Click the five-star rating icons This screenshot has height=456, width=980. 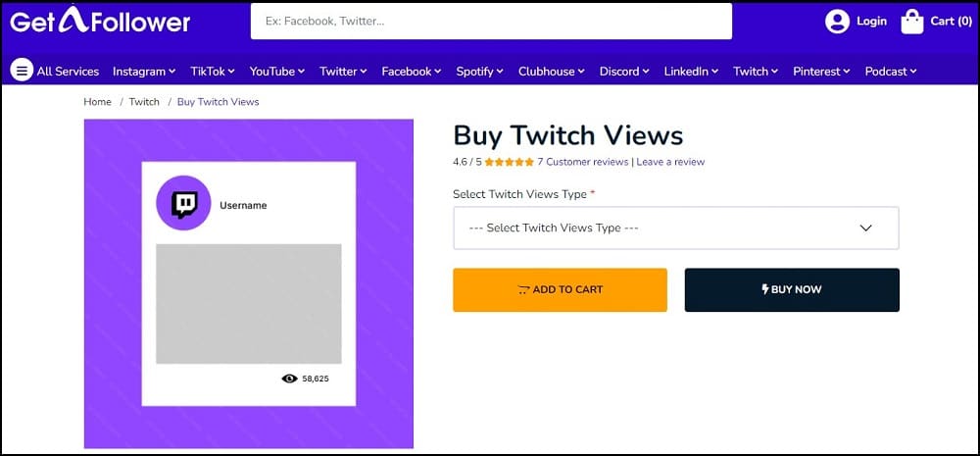[509, 162]
